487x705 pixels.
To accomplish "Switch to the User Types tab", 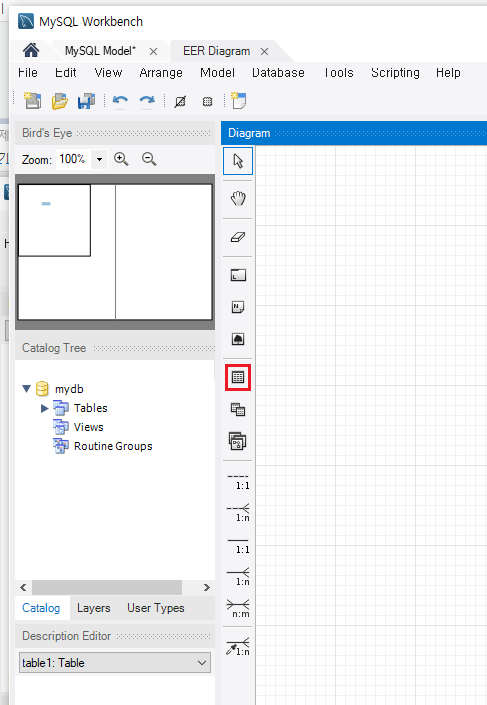I will point(156,608).
